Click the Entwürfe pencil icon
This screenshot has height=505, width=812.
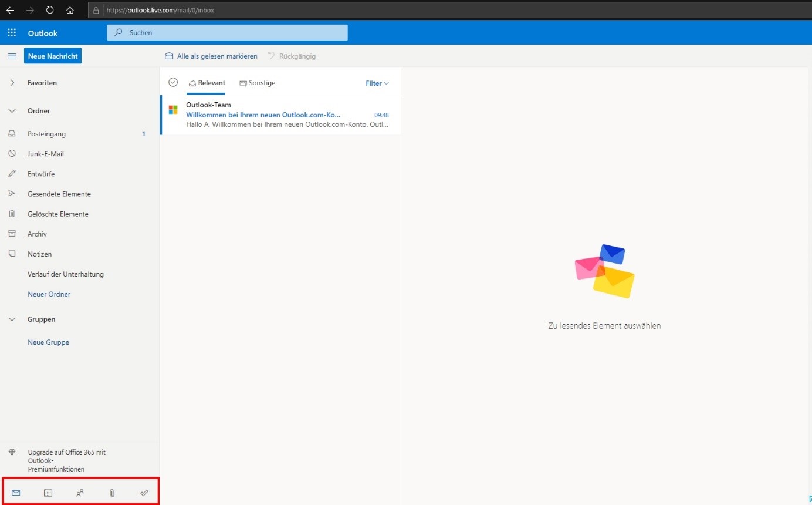pyautogui.click(x=12, y=174)
